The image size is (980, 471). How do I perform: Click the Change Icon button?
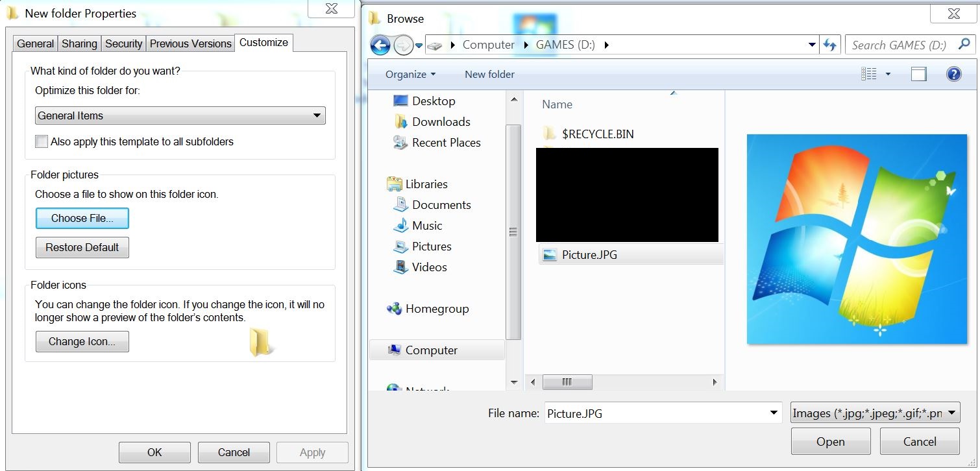pyautogui.click(x=82, y=341)
